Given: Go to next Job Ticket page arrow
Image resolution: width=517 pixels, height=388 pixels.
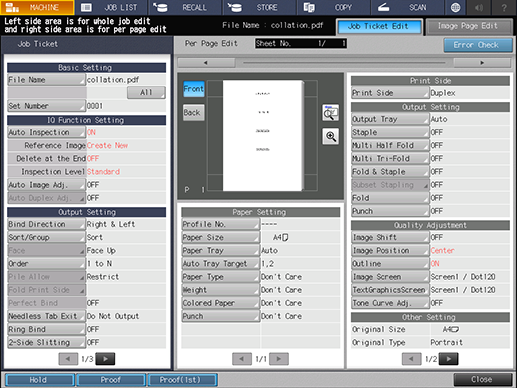Looking at the screenshot, I should coord(105,359).
